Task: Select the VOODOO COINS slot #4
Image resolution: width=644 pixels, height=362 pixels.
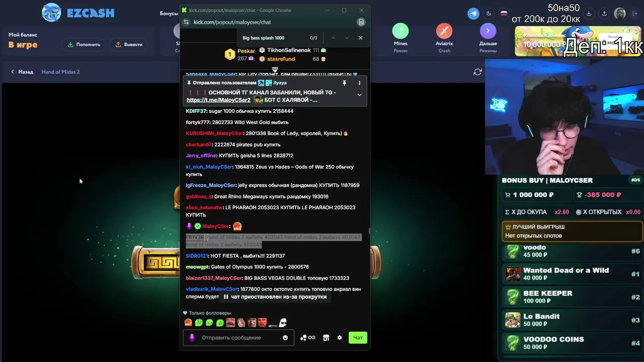Action: [x=573, y=343]
